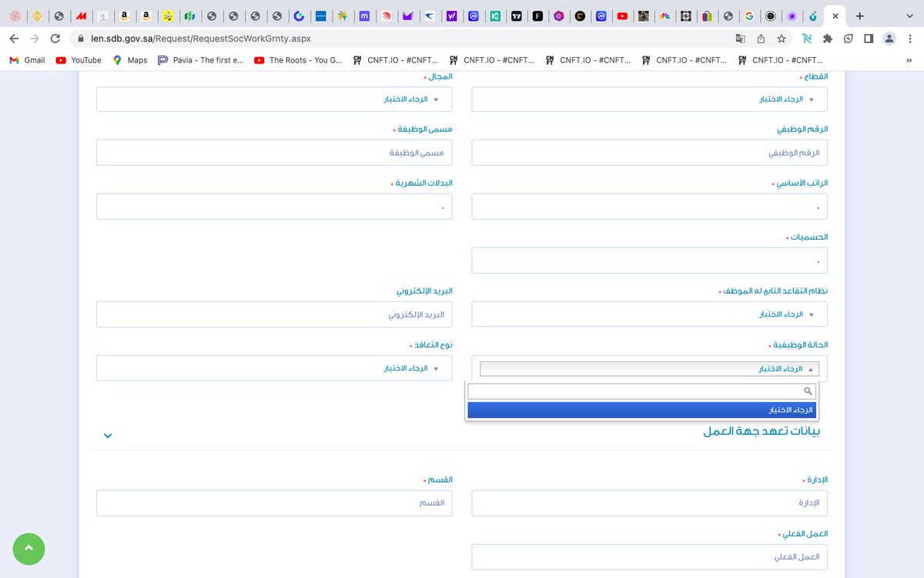This screenshot has width=924, height=578.
Task: Click the address bar URL text
Action: (201, 39)
